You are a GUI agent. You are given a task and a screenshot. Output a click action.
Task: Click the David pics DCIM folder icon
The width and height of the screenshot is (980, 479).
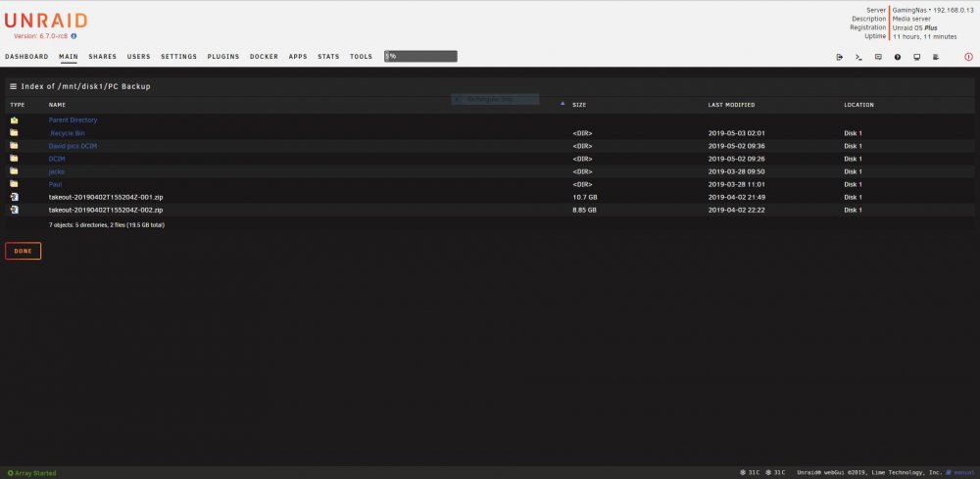coord(14,146)
